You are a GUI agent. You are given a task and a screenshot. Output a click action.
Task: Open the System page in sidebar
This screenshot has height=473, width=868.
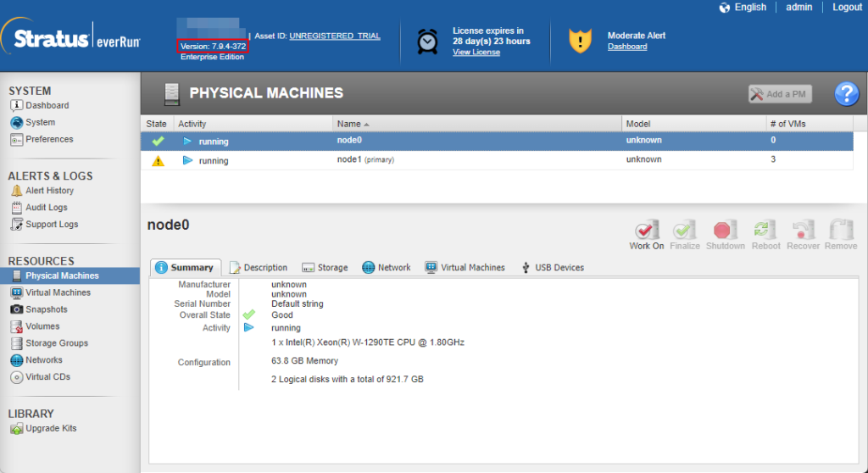(40, 122)
